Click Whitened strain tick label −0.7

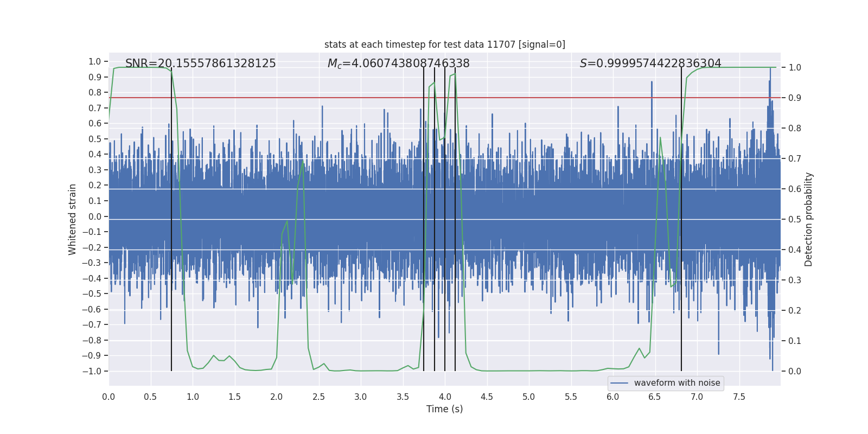tap(92, 325)
